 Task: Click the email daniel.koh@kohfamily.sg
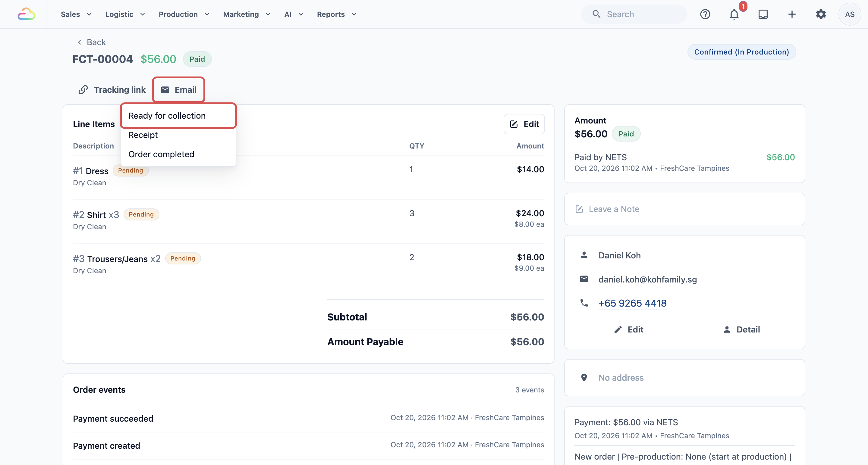pyautogui.click(x=647, y=279)
